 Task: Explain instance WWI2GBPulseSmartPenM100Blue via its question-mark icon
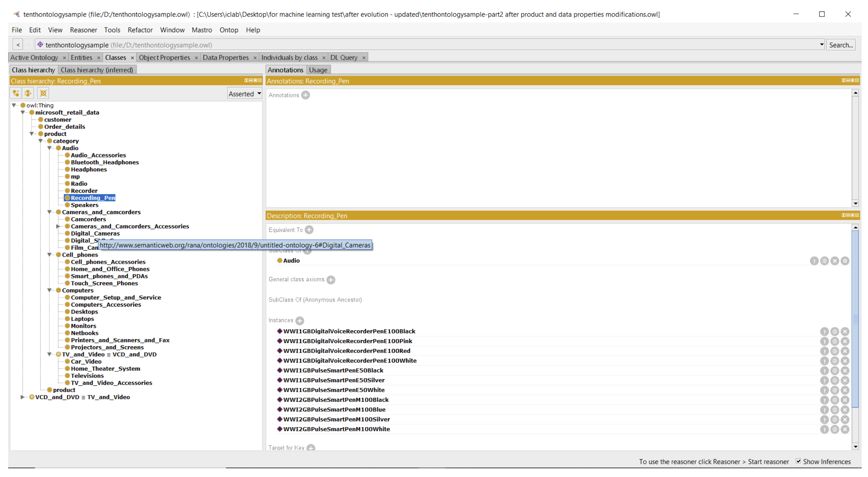click(x=824, y=410)
